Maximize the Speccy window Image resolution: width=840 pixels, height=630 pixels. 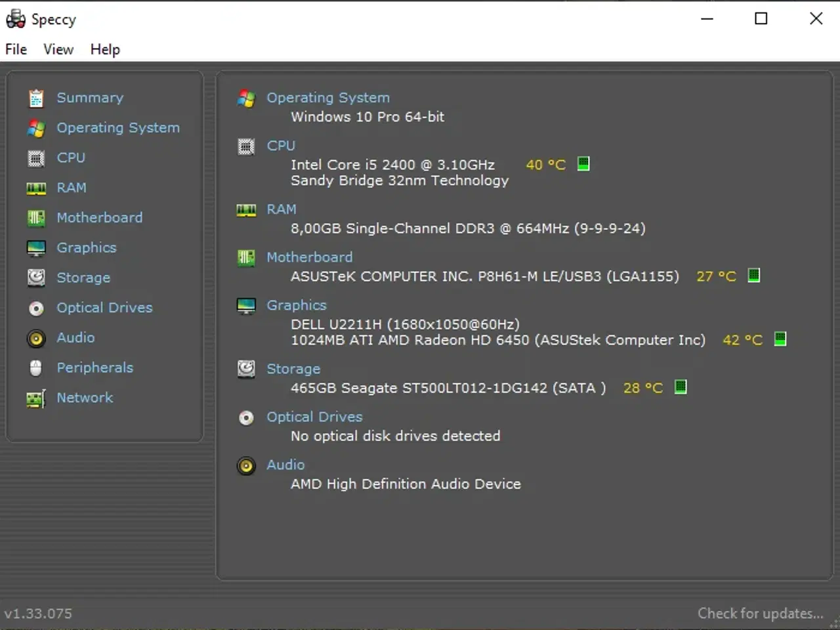click(761, 18)
